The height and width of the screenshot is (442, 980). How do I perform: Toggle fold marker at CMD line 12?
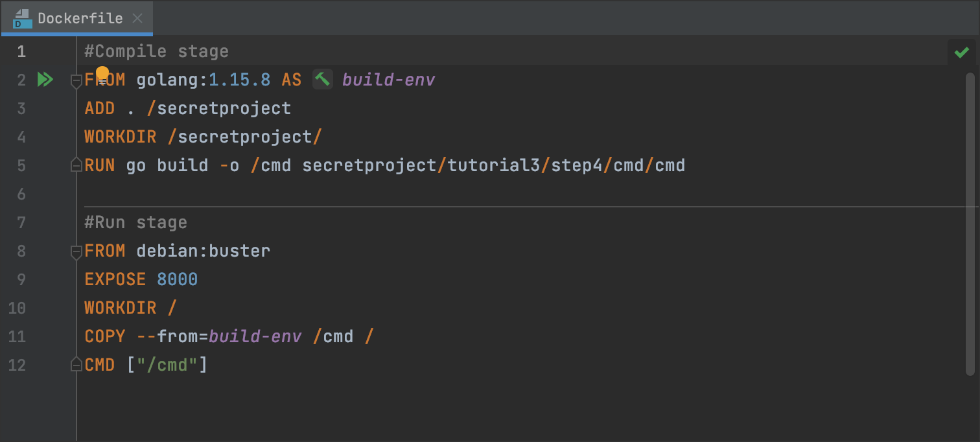[76, 366]
